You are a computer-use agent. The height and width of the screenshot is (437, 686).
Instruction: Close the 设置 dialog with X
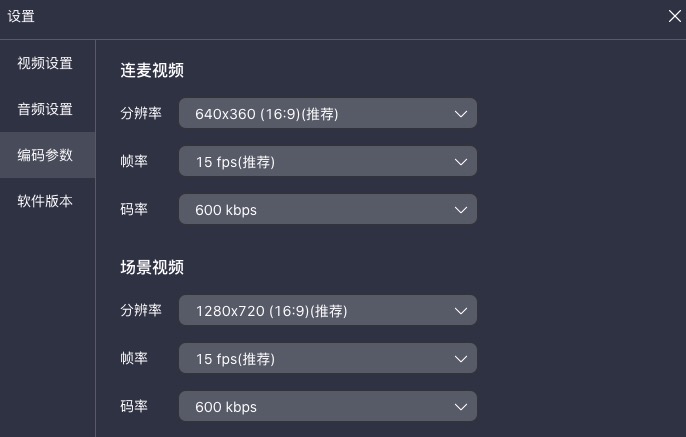tap(675, 15)
